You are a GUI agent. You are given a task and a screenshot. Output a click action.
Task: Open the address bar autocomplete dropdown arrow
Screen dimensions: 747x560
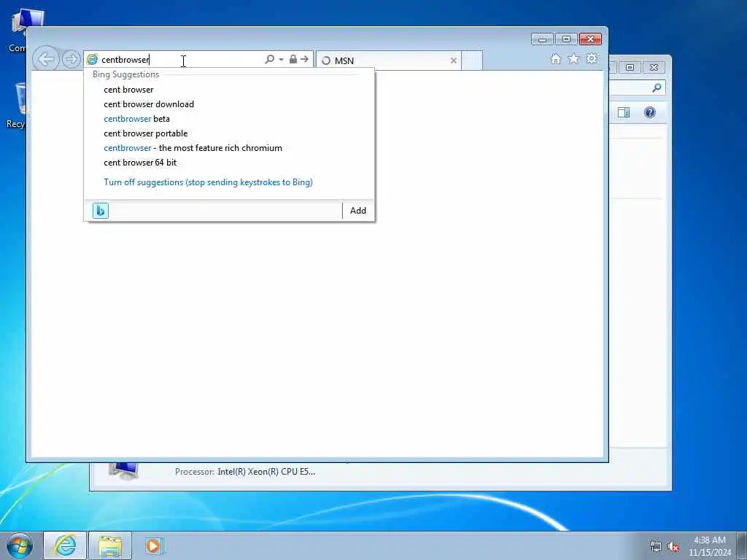pos(281,60)
